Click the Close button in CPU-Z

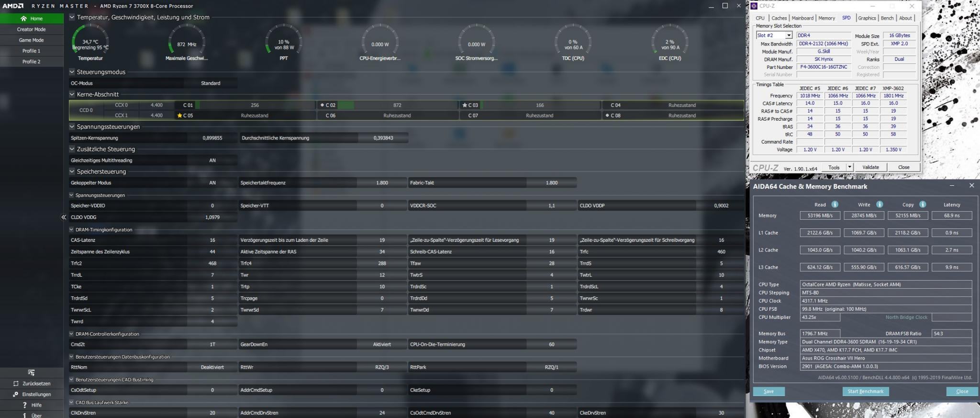(903, 167)
